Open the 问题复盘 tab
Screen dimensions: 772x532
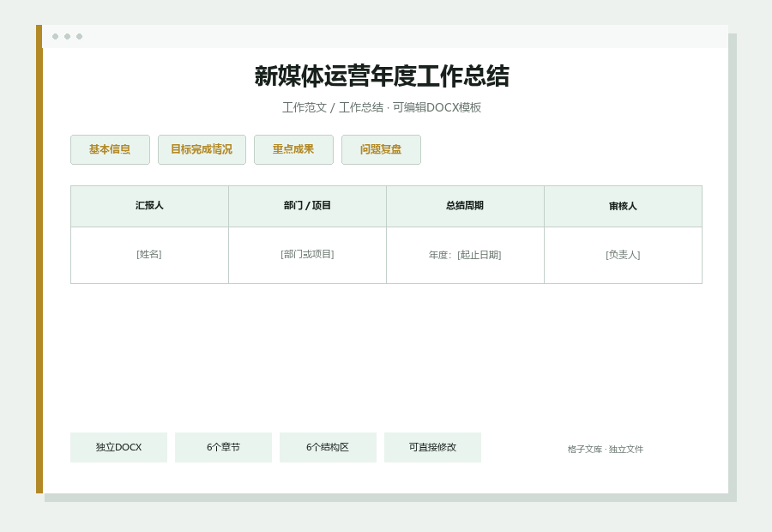pos(381,150)
